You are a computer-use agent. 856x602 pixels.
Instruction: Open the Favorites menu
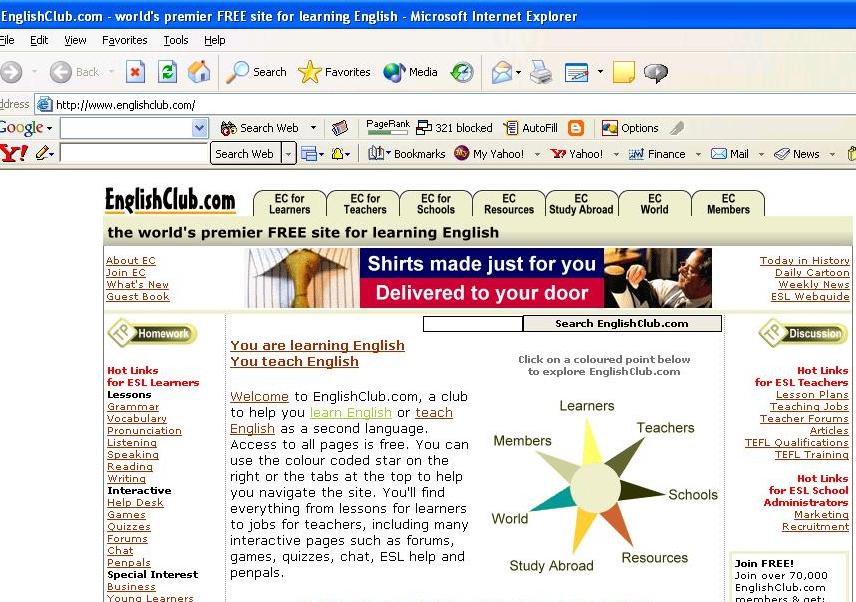tap(124, 40)
